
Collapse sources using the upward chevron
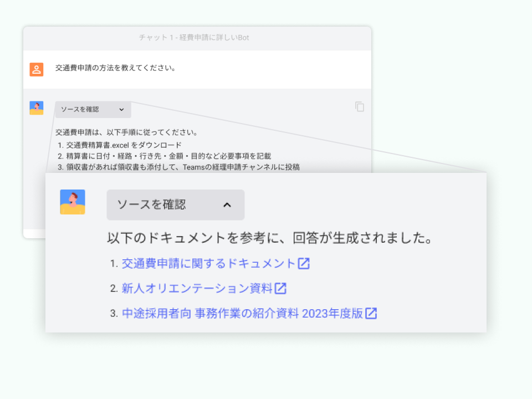tap(227, 204)
